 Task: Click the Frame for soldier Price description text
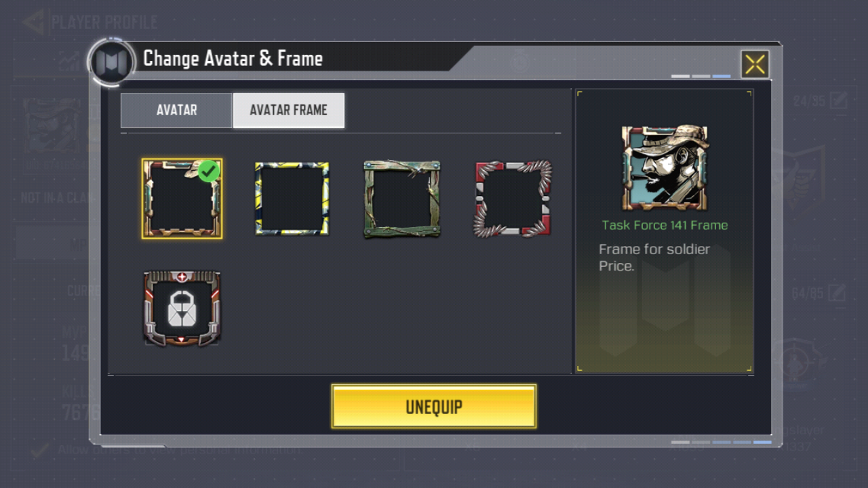[x=654, y=258]
